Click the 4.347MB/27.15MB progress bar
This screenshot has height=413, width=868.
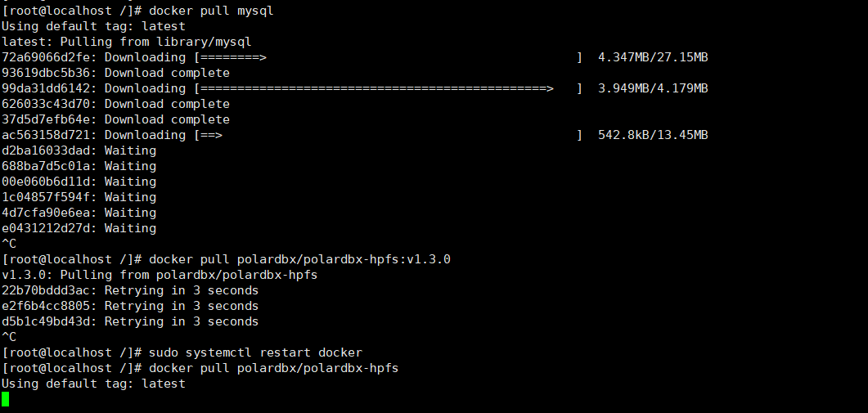388,57
